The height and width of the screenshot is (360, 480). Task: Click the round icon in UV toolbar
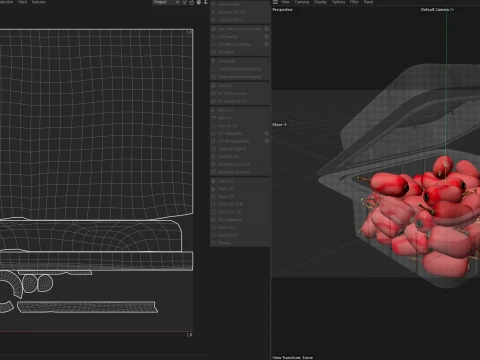(199, 2)
